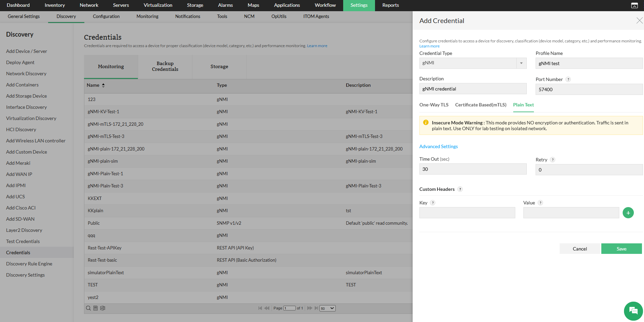This screenshot has height=322, width=644.
Task: Select the Rest-Test-APIKey credential
Action: [x=104, y=248]
